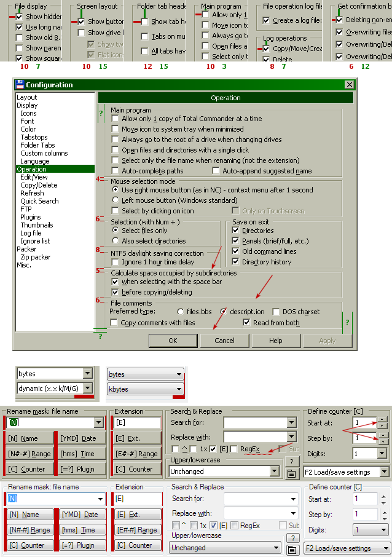Screen dimensions: 392x557
Task: Click the Help button in Configuration
Action: (x=275, y=341)
